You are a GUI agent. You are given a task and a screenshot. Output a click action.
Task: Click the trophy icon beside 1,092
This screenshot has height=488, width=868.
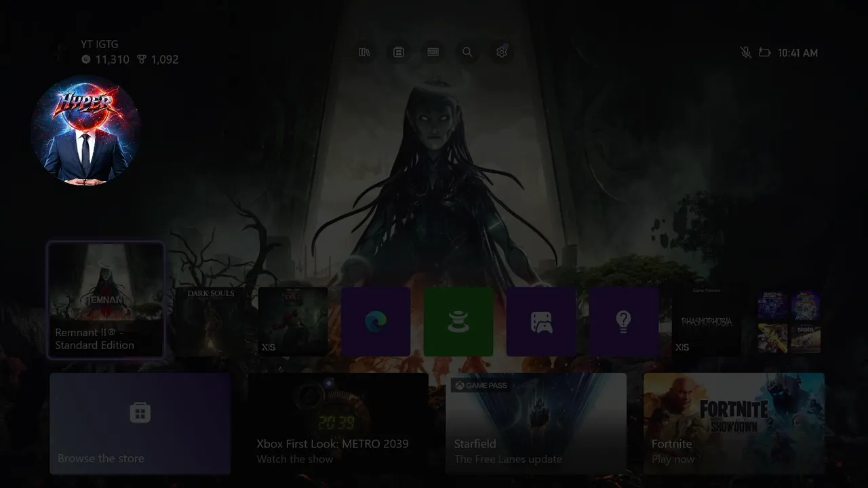pyautogui.click(x=142, y=60)
